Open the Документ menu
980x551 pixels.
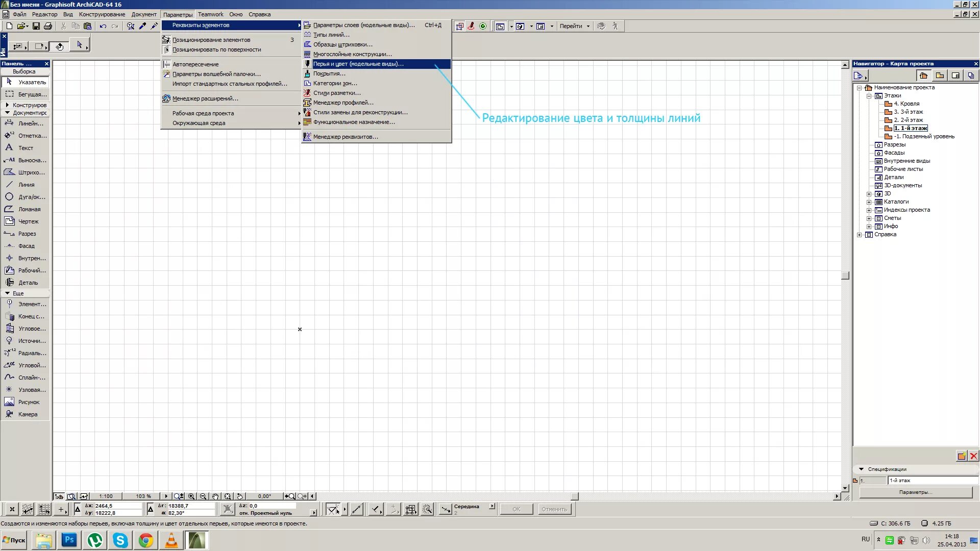pos(144,14)
